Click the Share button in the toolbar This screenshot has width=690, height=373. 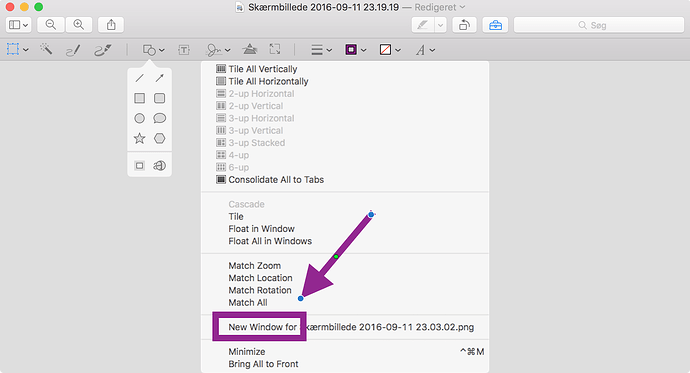coord(111,25)
